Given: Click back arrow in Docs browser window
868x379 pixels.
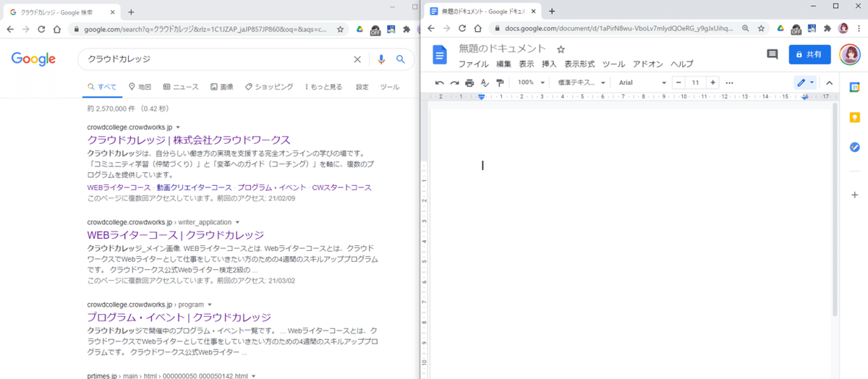Looking at the screenshot, I should point(431,29).
